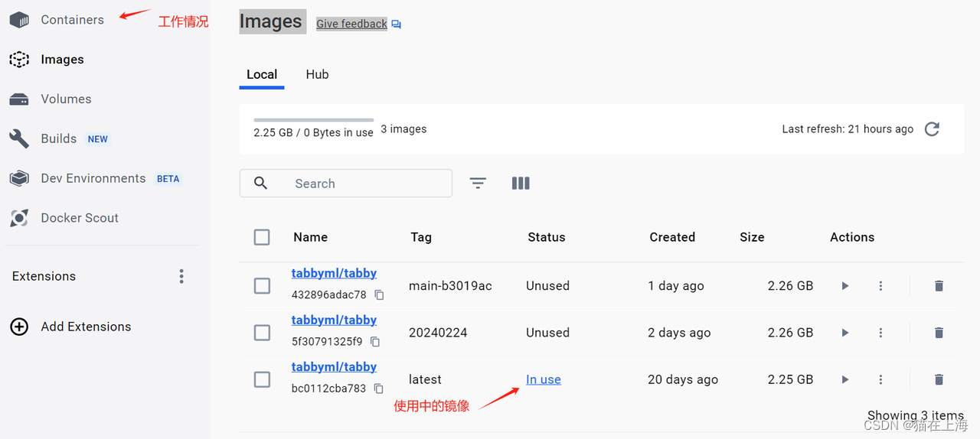Copy image ID bc0112cba783
This screenshot has height=439, width=980.
pyautogui.click(x=378, y=389)
